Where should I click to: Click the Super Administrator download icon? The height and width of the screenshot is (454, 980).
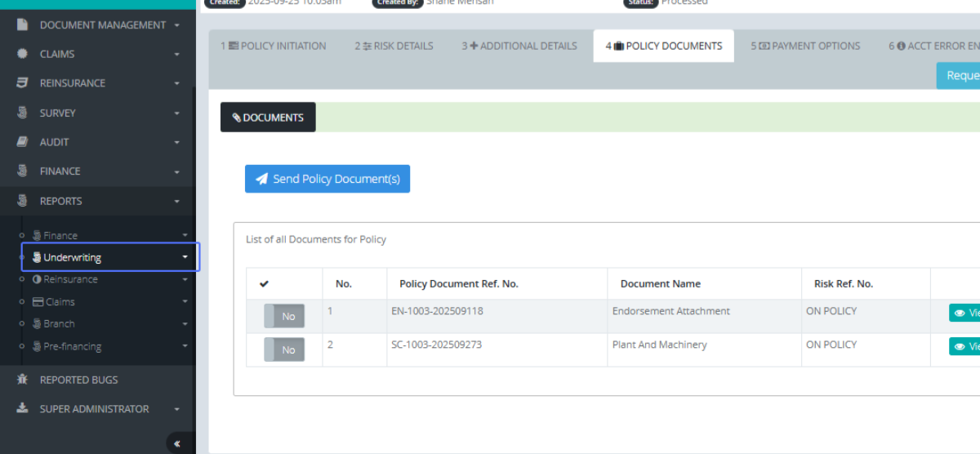pyautogui.click(x=23, y=409)
